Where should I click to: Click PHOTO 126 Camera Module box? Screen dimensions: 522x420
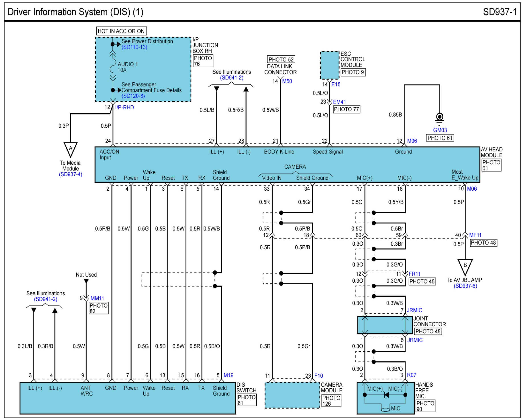331,401
